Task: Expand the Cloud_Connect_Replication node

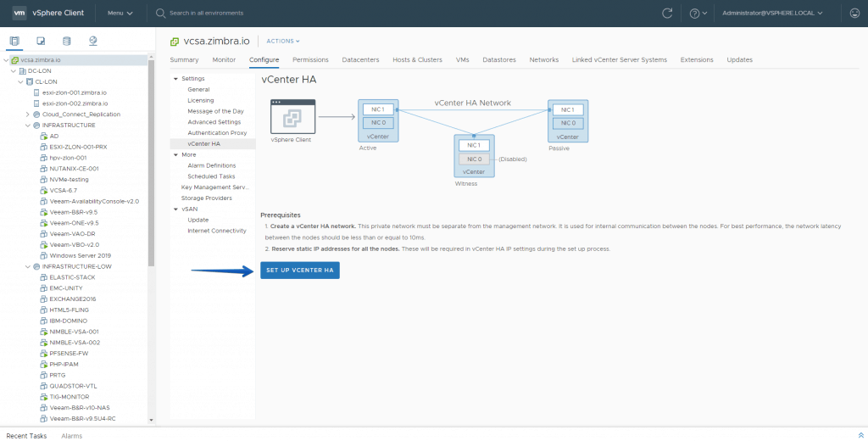Action: tap(28, 114)
